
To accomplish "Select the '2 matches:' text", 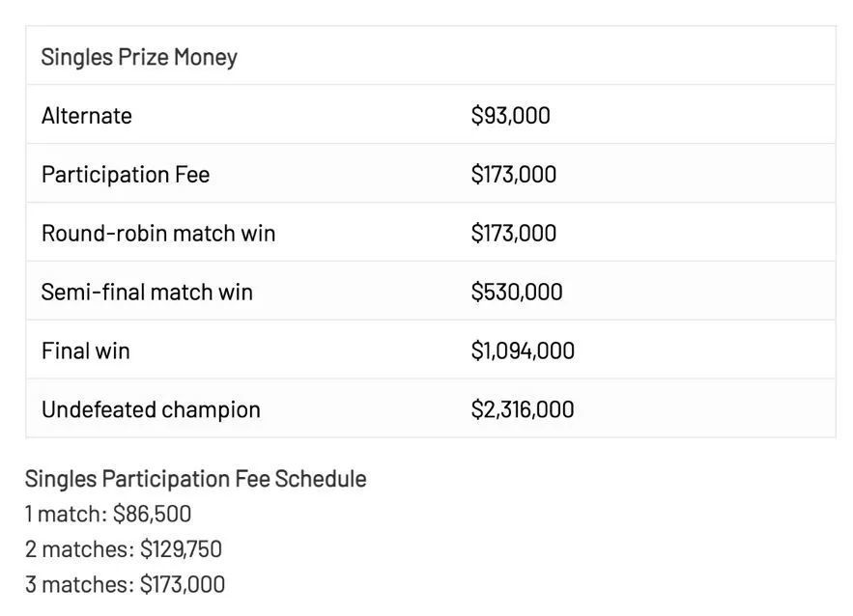I will tap(79, 549).
